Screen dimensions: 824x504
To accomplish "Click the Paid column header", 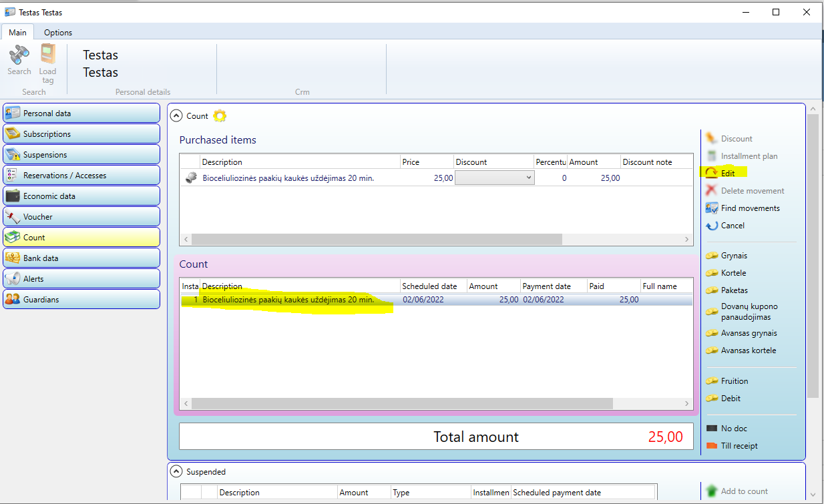I will tap(614, 286).
